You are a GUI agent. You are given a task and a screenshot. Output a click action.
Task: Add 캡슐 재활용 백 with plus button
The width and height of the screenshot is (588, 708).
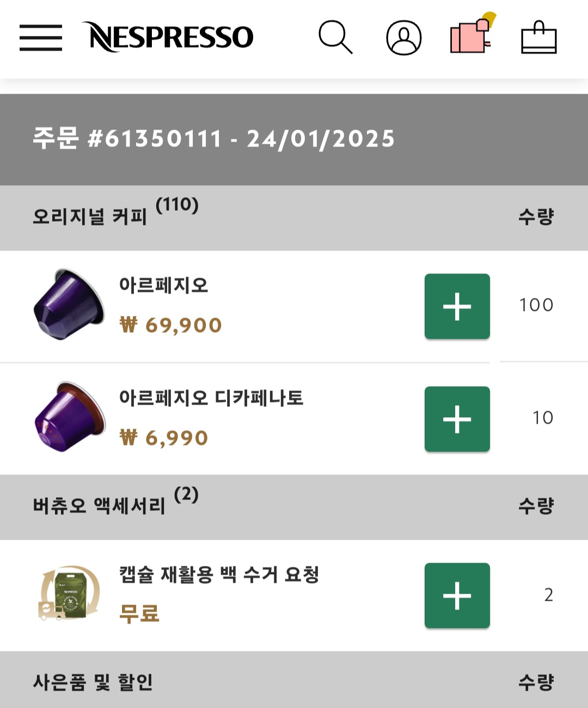457,595
